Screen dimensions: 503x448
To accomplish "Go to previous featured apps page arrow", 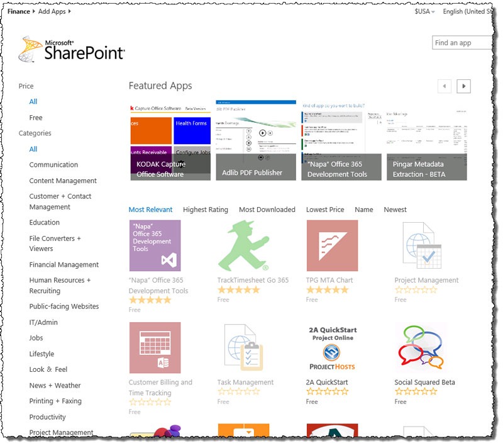I will [445, 86].
